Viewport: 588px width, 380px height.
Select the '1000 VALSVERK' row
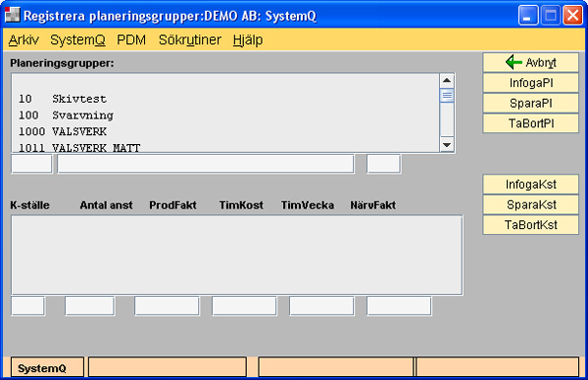(225, 131)
